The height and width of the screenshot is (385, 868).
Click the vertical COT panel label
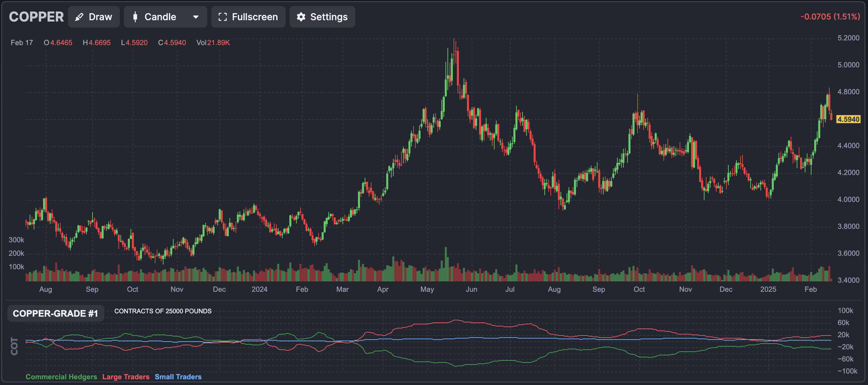coord(14,346)
